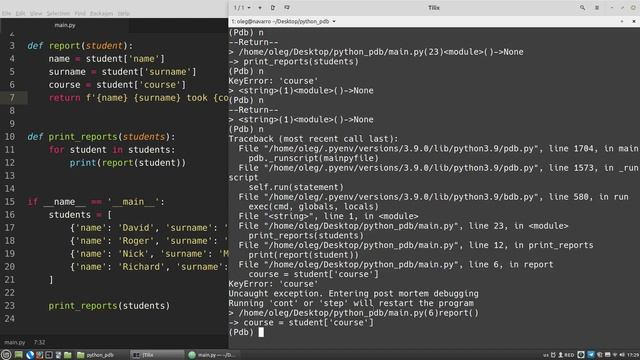This screenshot has height=360, width=640.
Task: Click the "course = student['course']" line in editor
Action: click(x=117, y=85)
